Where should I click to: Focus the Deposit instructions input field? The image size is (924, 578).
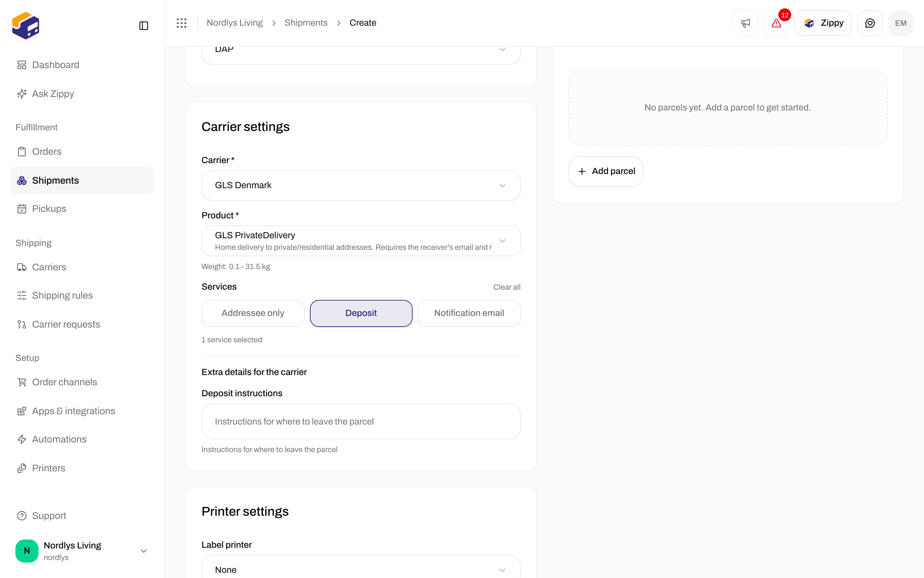coord(361,421)
